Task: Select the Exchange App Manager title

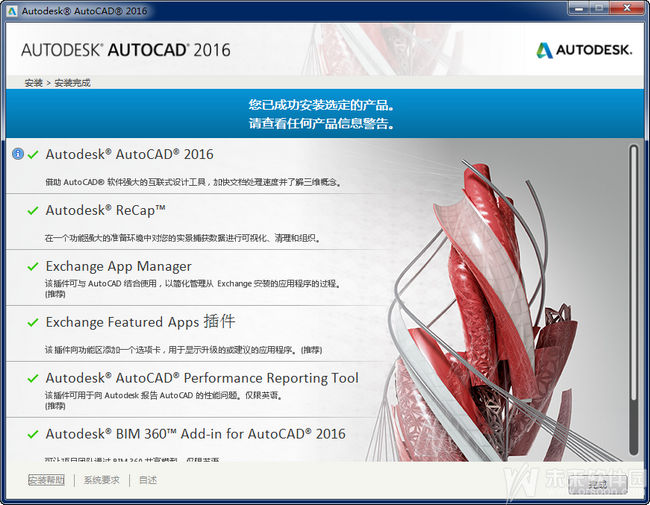Action: (119, 266)
